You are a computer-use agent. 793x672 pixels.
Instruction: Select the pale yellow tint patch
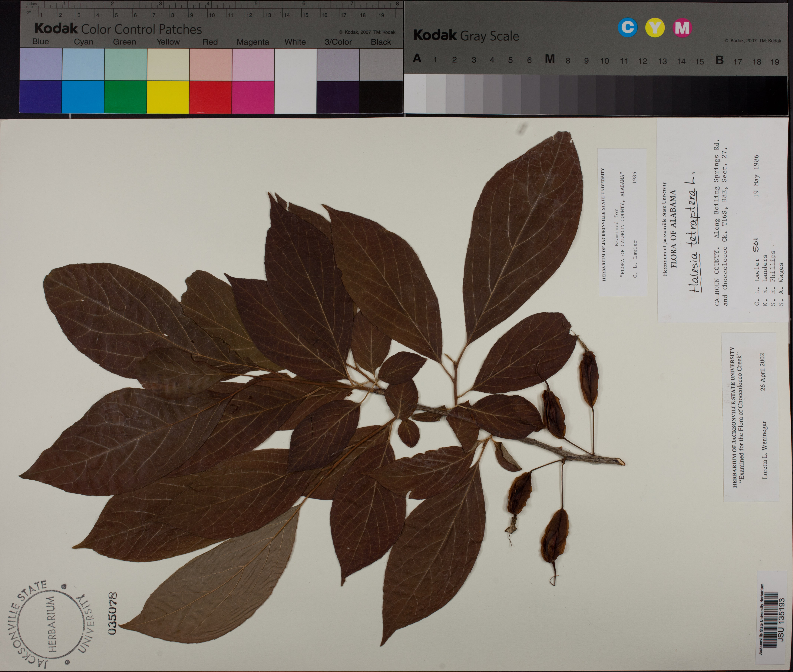168,64
